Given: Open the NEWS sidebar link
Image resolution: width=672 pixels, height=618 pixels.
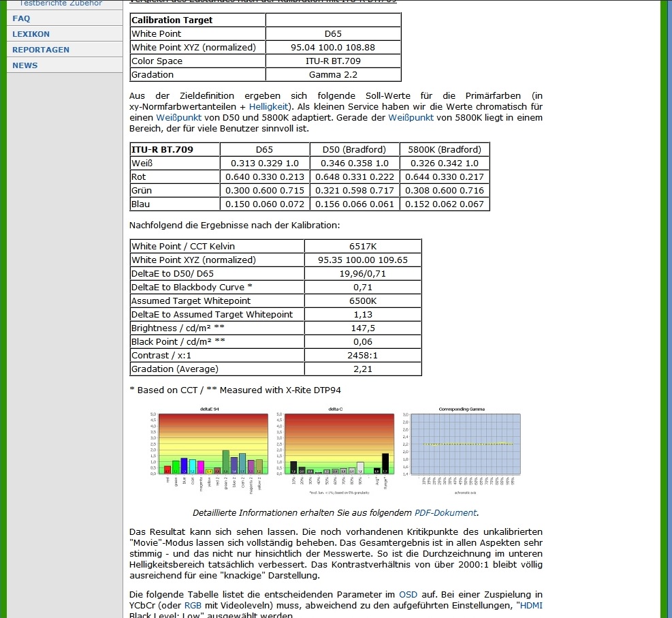Looking at the screenshot, I should (25, 65).
